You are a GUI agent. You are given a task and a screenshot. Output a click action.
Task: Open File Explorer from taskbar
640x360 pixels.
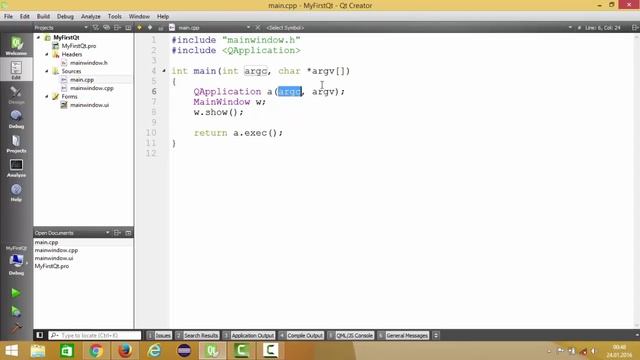38,351
